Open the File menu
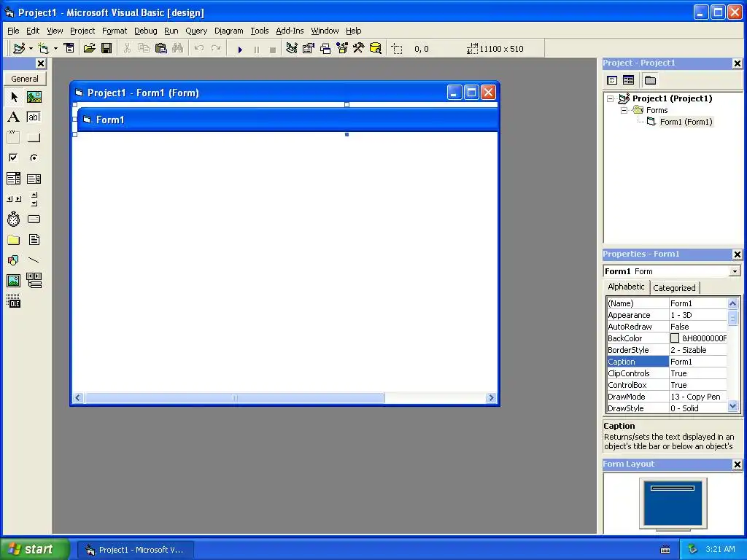Image resolution: width=747 pixels, height=560 pixels. tap(13, 31)
